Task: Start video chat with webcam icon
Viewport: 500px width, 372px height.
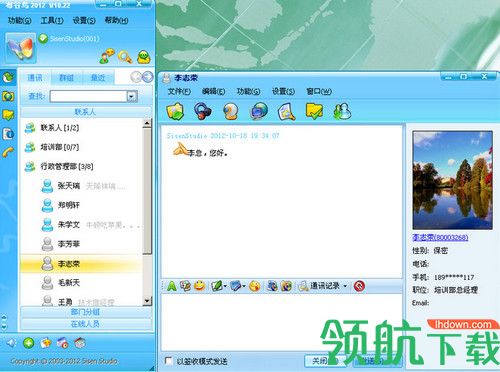Action: coord(230,111)
